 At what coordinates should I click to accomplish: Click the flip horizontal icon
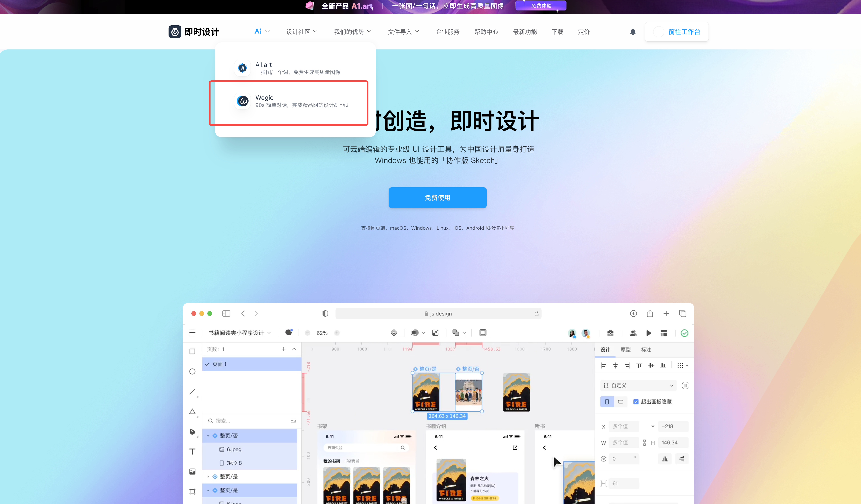[x=665, y=459]
